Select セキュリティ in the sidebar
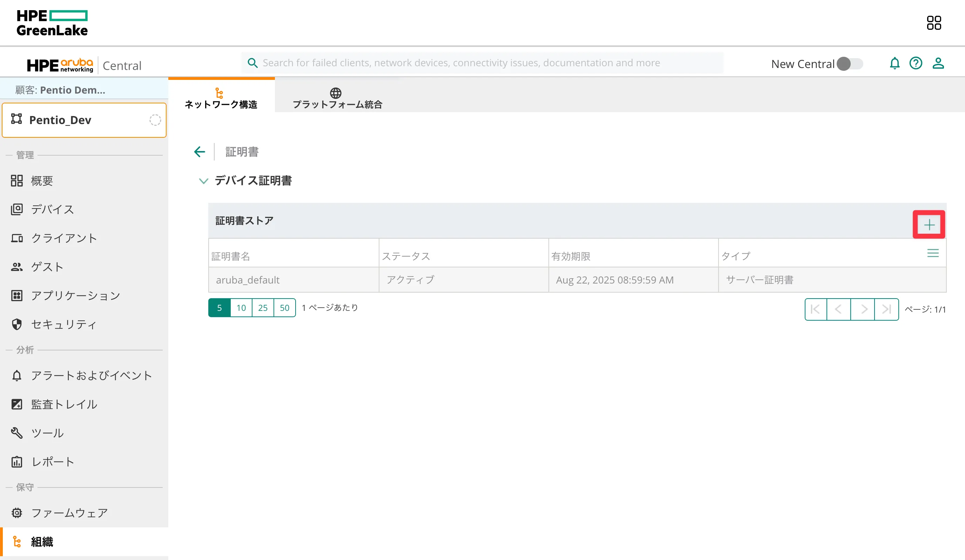 (64, 324)
